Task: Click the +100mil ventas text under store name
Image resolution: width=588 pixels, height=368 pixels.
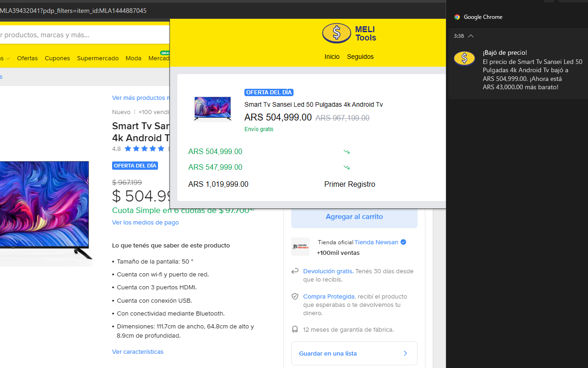Action: point(338,253)
